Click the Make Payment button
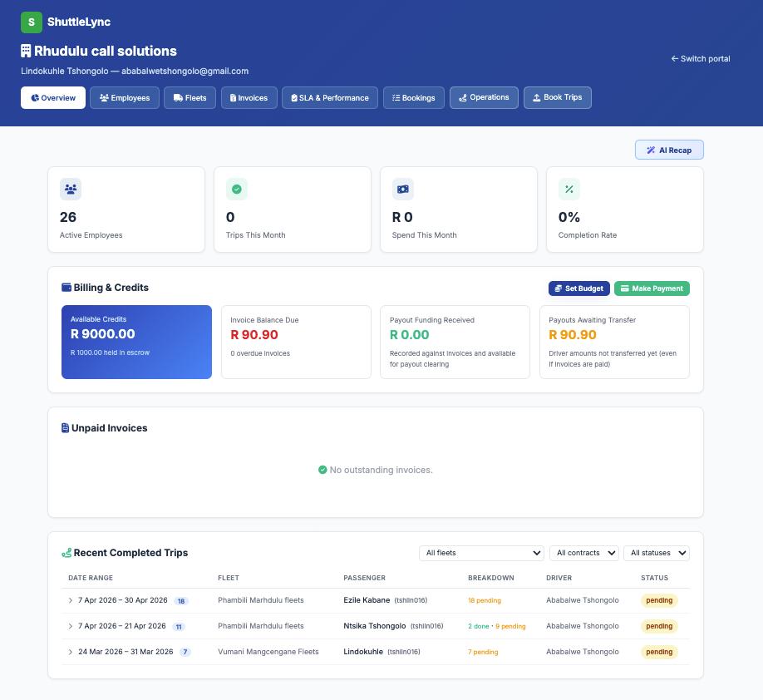 652,288
